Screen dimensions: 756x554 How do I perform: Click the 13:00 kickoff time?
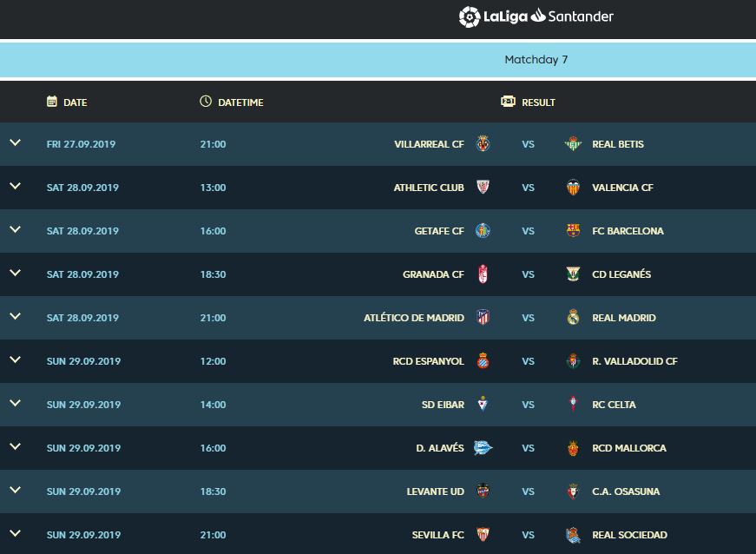214,188
